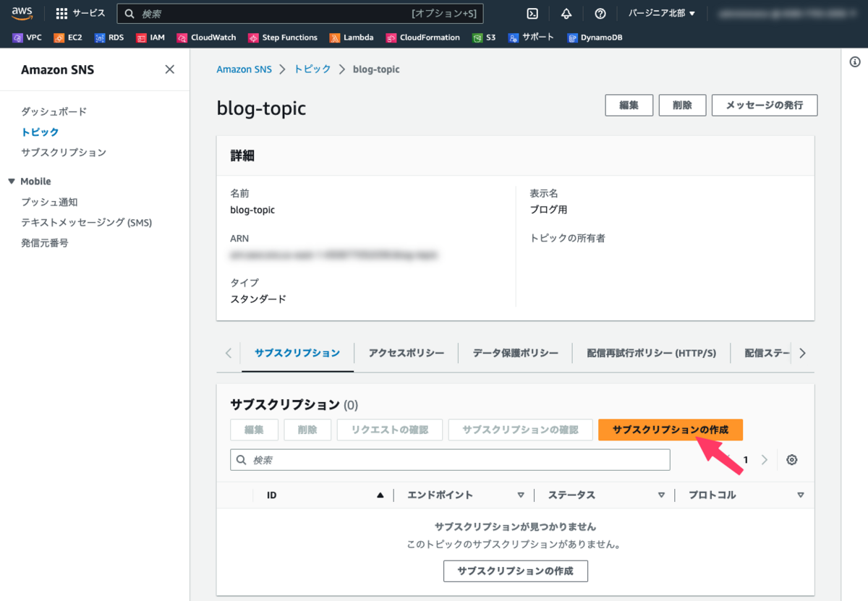Viewport: 868px width, 601px height.
Task: Open CloudWatch bookmark shortcut
Action: [207, 38]
